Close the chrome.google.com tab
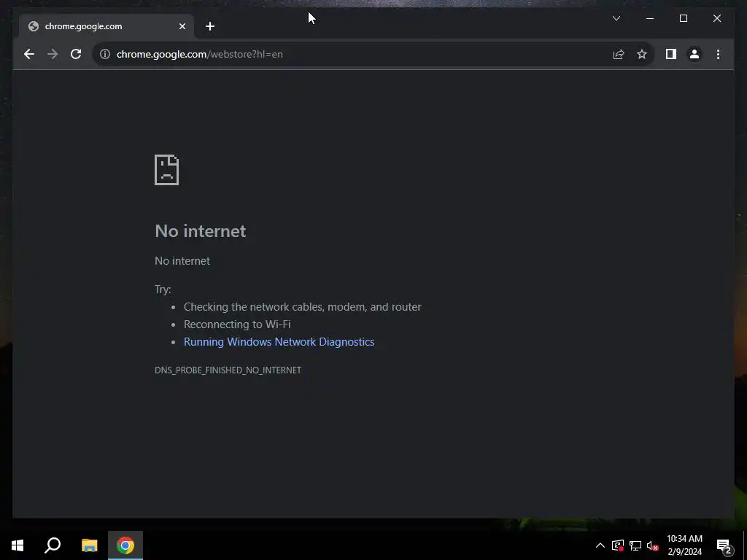The height and width of the screenshot is (560, 747). click(x=182, y=26)
